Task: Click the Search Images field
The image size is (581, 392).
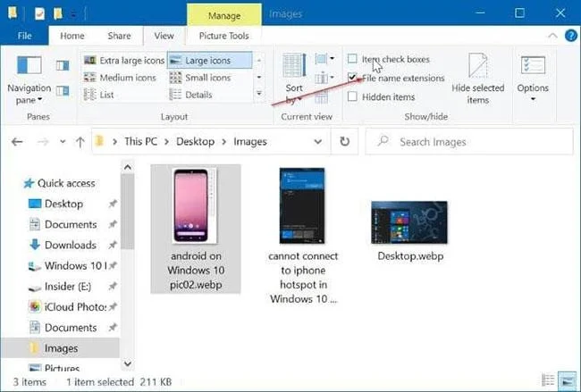Action: coord(469,142)
